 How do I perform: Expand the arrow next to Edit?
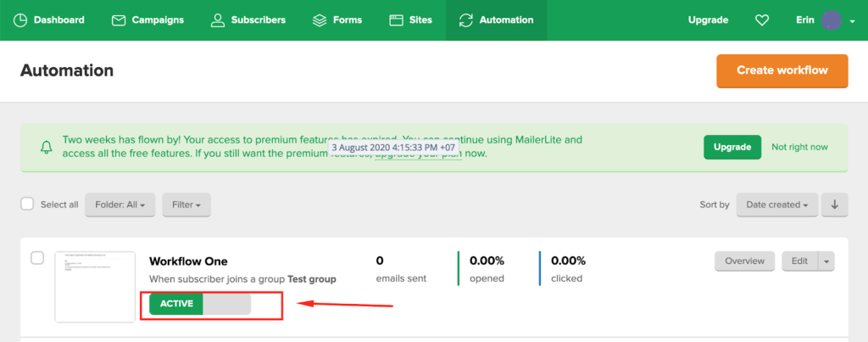point(826,261)
